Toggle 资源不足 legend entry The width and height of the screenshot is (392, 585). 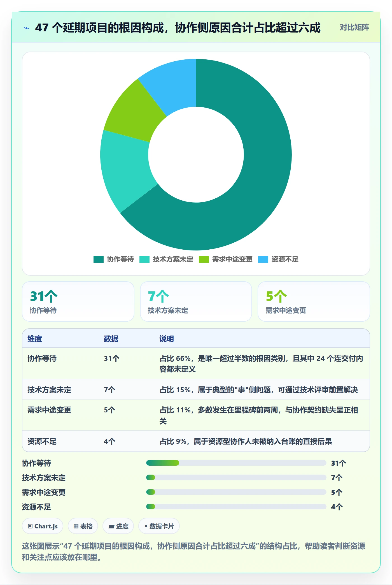pos(278,259)
